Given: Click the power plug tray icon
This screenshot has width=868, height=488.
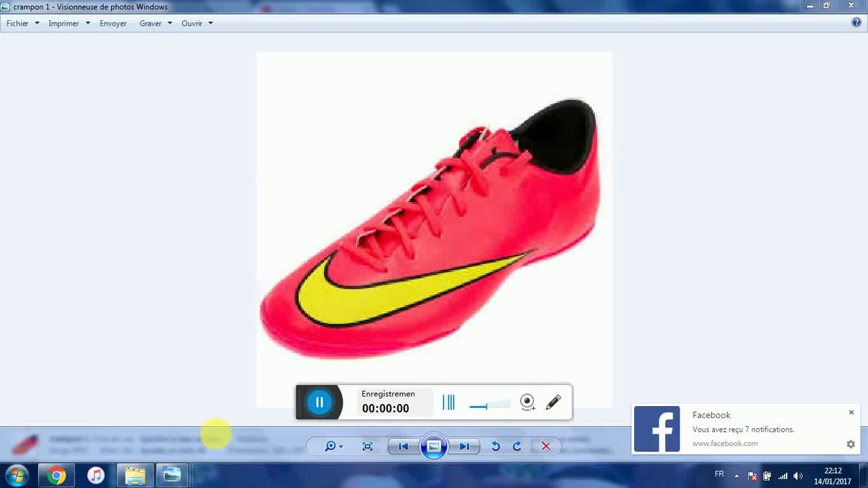Looking at the screenshot, I should [767, 476].
